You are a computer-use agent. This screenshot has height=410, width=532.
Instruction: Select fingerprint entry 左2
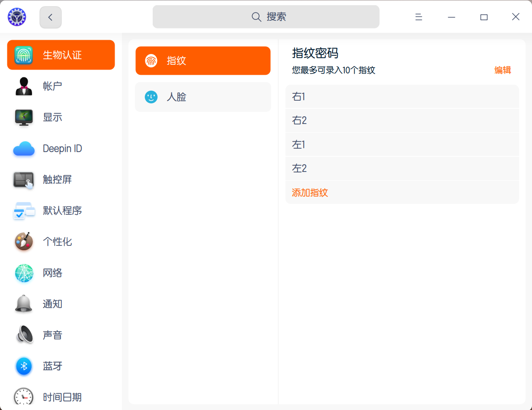tap(402, 168)
